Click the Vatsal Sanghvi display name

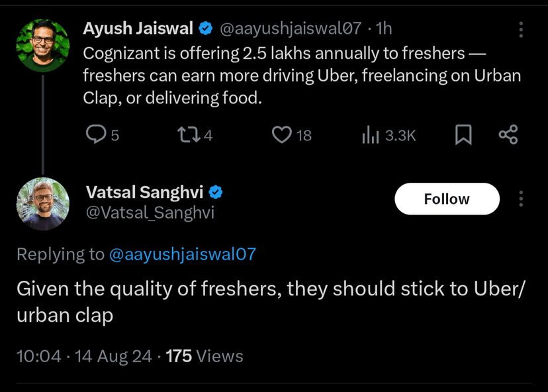[x=146, y=192]
